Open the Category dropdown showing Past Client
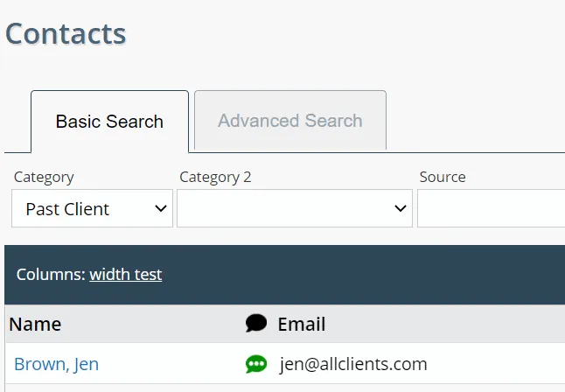The height and width of the screenshot is (392, 565). (92, 208)
